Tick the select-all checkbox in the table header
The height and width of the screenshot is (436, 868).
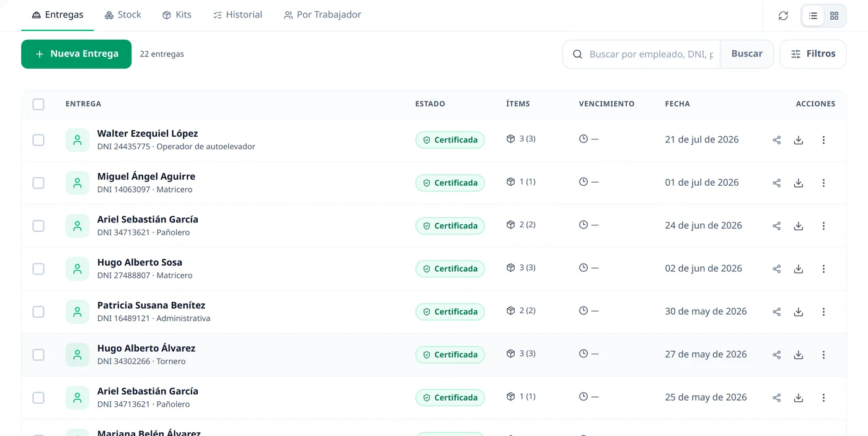coord(38,104)
